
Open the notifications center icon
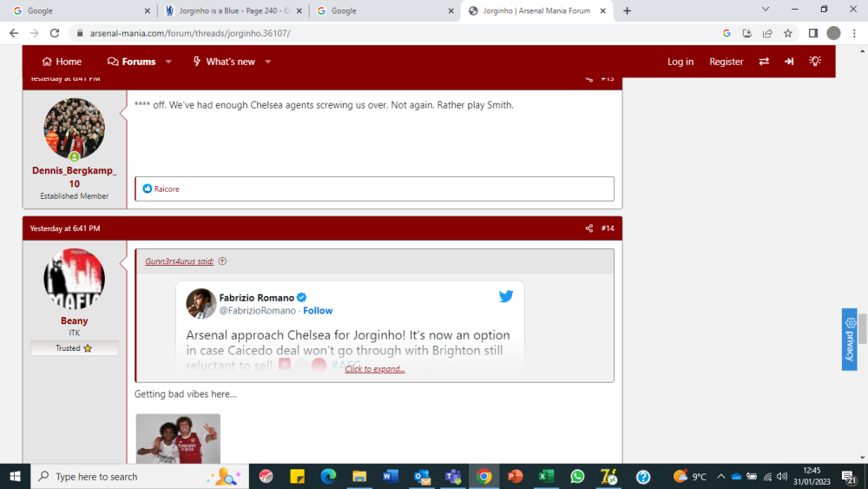pos(849,477)
